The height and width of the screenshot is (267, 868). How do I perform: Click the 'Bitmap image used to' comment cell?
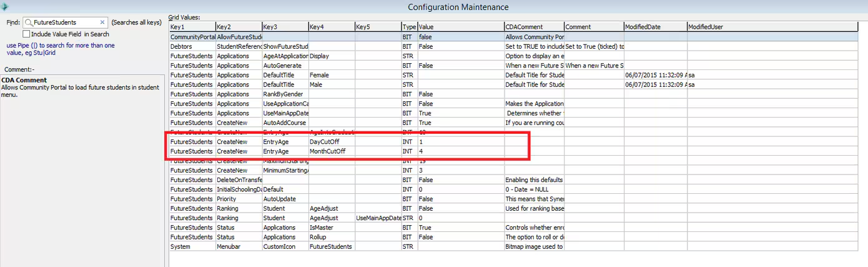pos(534,246)
